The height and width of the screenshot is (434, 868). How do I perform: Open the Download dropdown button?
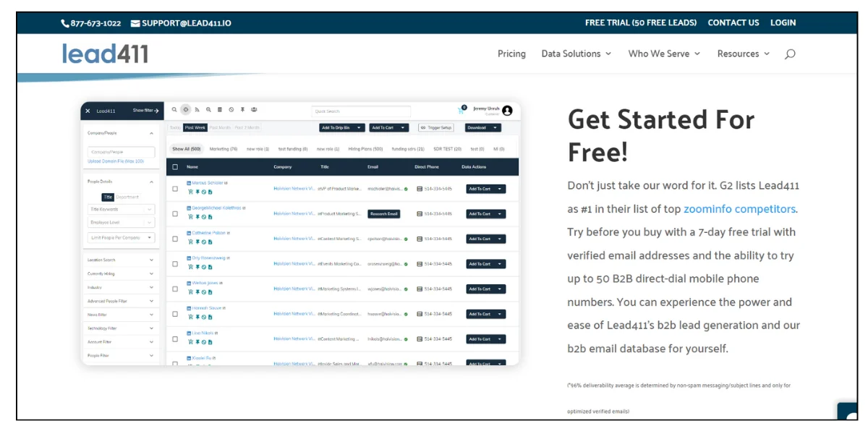click(x=482, y=127)
